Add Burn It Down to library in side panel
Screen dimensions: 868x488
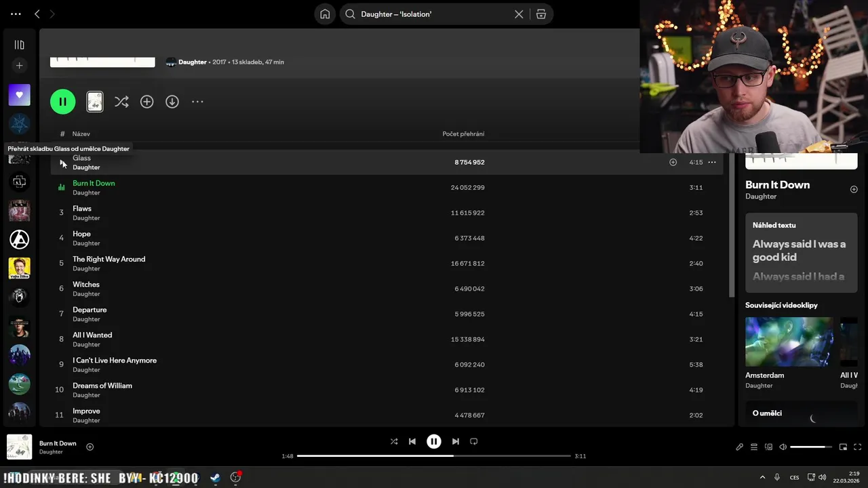pos(854,190)
